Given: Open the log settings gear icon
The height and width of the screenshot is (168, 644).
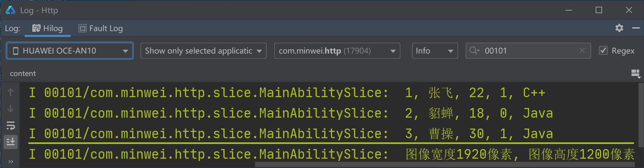Looking at the screenshot, I should pyautogui.click(x=619, y=28).
